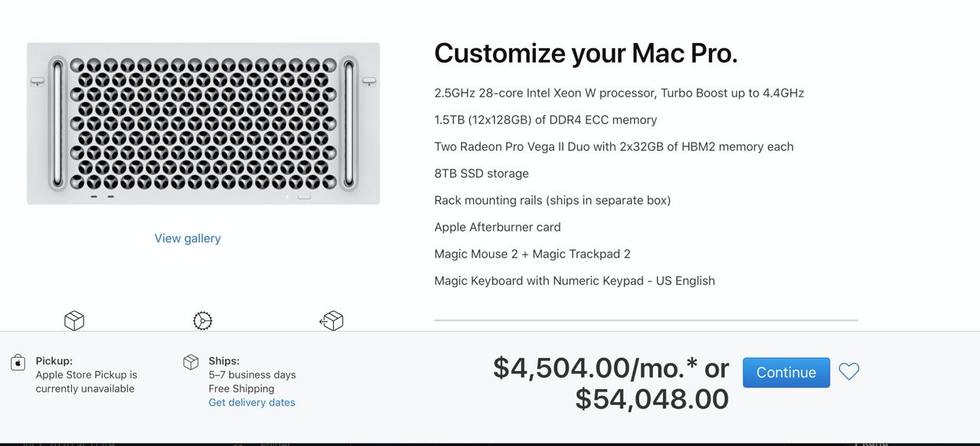Click the Mac Pro rack product image

[x=203, y=123]
